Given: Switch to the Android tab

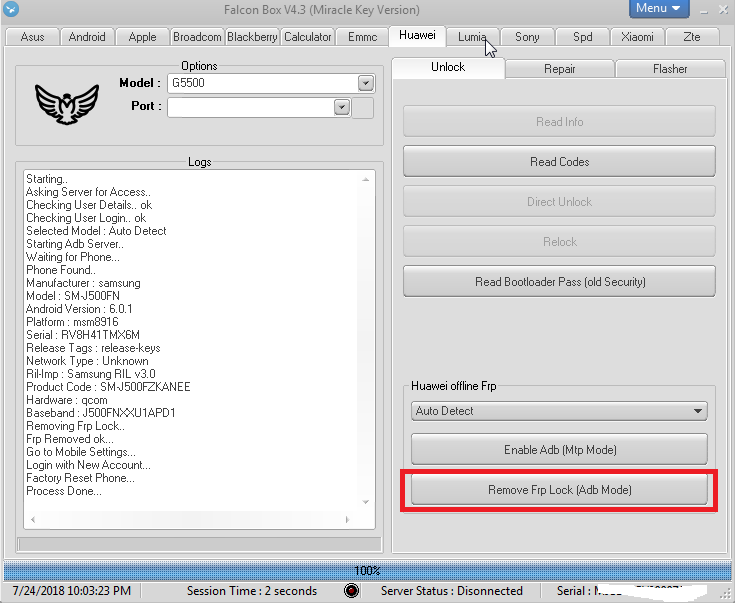Looking at the screenshot, I should pos(87,37).
